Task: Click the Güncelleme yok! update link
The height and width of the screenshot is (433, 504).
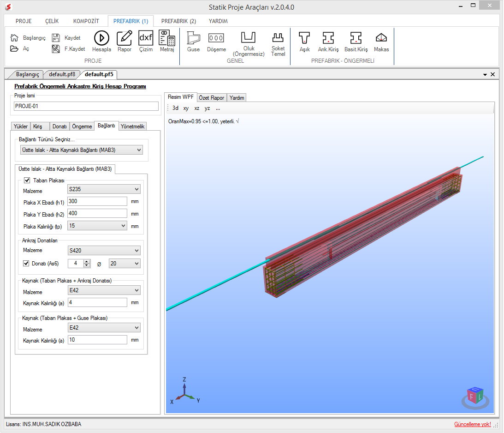Action: [x=473, y=424]
